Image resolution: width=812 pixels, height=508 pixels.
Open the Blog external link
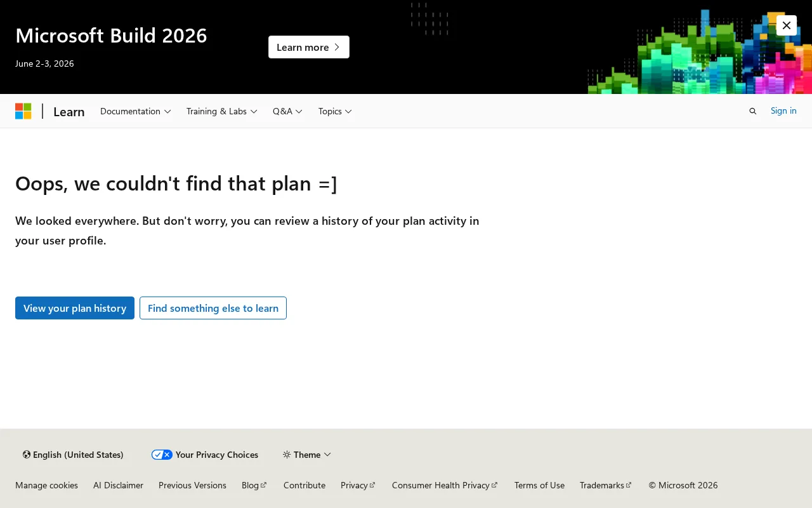[254, 485]
